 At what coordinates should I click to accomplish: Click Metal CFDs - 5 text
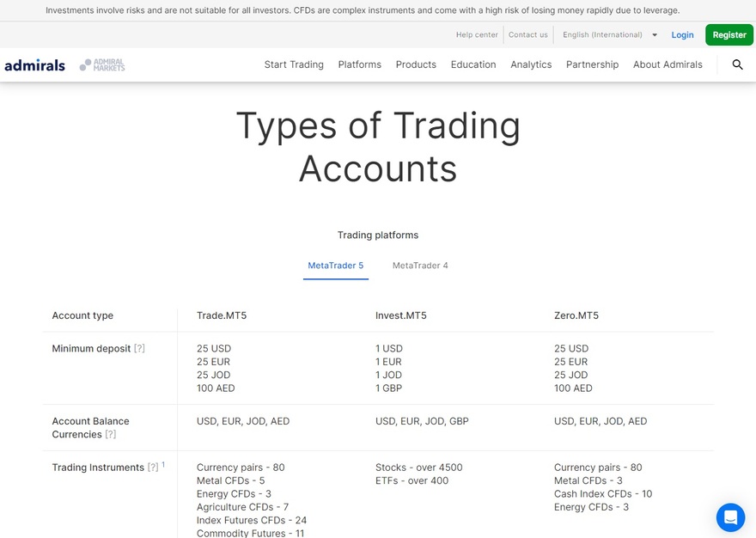(x=230, y=480)
